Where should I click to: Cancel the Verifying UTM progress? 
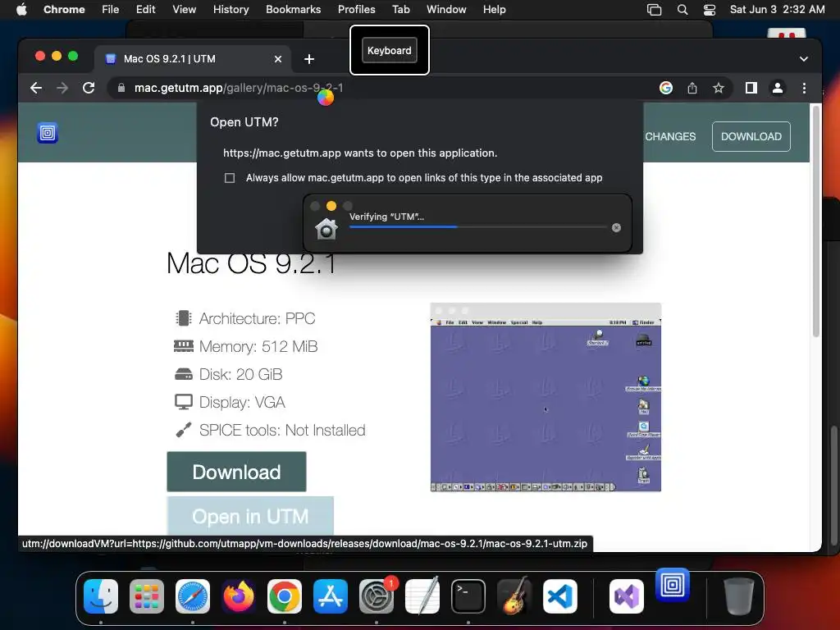pos(617,228)
